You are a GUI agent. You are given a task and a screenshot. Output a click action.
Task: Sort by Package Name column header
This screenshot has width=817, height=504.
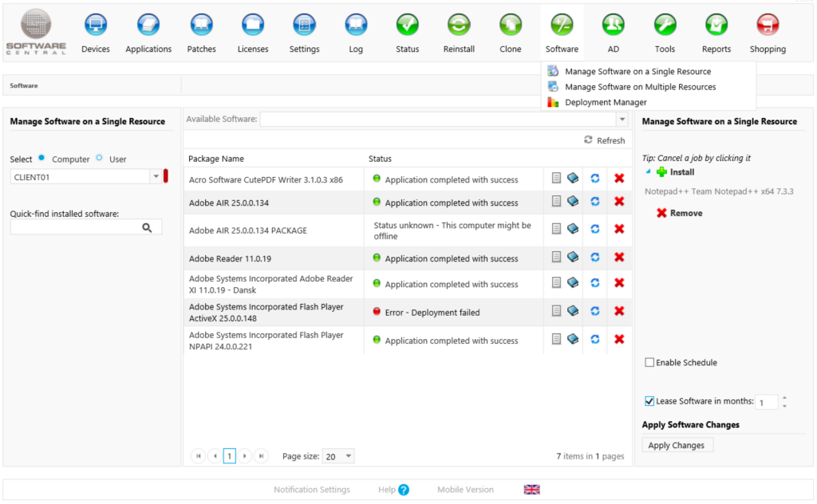tap(216, 159)
